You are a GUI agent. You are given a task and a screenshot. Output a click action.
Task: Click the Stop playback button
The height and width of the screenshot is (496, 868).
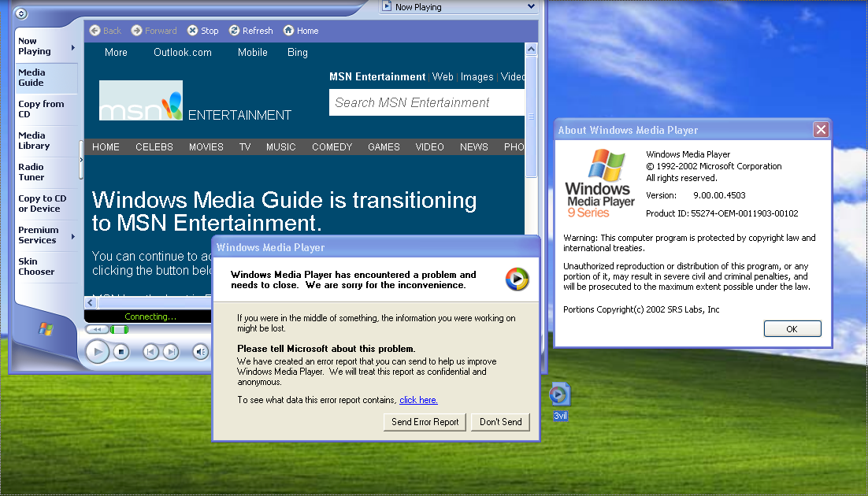click(x=121, y=351)
